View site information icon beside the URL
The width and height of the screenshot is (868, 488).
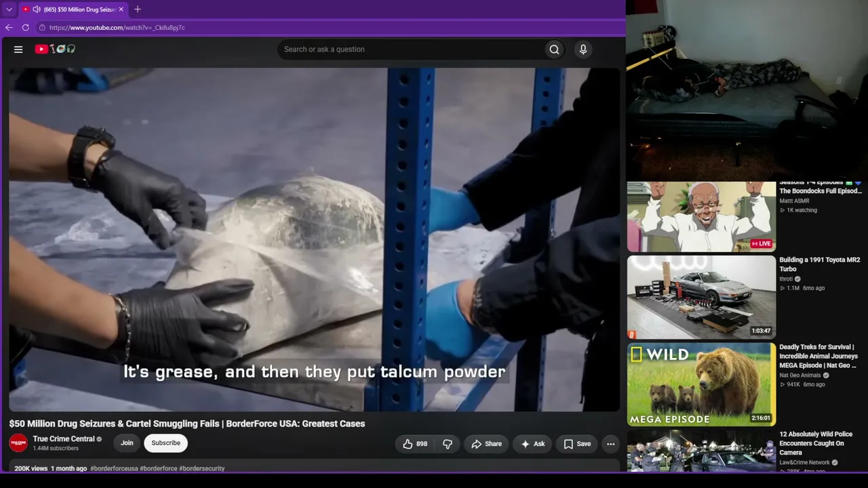tap(42, 28)
